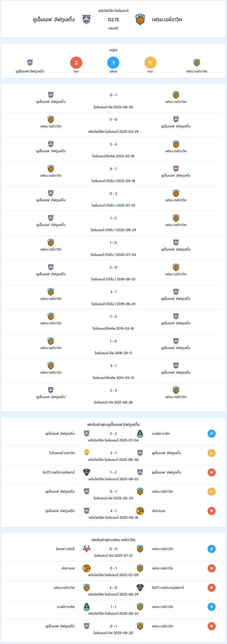The height and width of the screenshot is (644, 227).
Task: Click the Vestri logo in the 0-0 match row
Action: [87, 549]
